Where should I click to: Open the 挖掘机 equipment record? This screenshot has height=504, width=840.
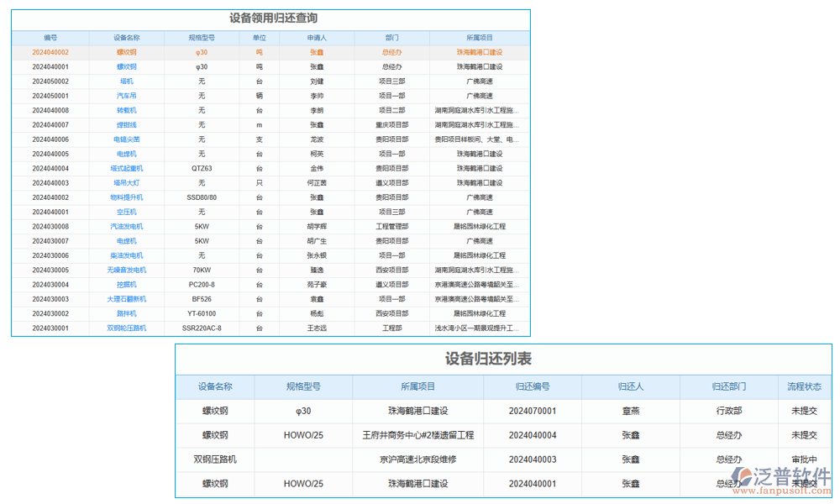click(129, 284)
